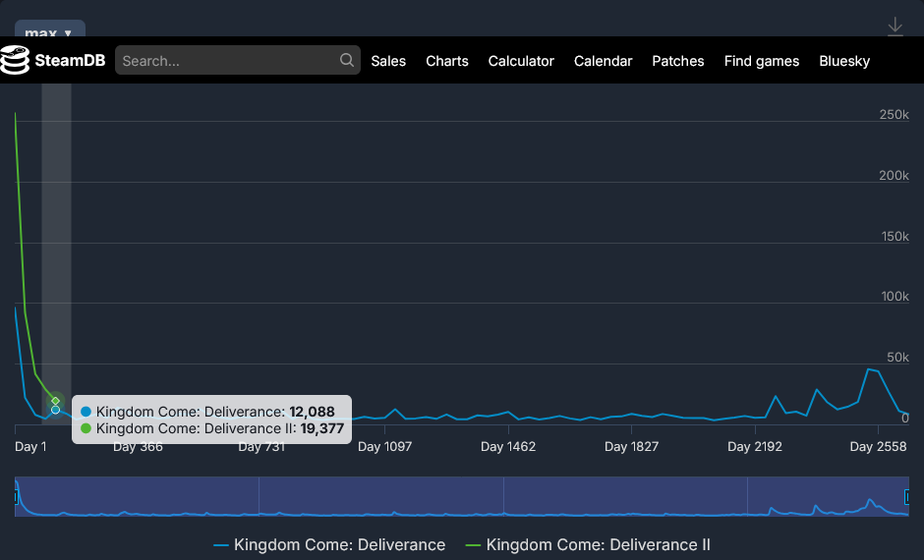The width and height of the screenshot is (924, 560).
Task: Toggle Kingdom Come: Deliverance legend series
Action: tap(329, 544)
